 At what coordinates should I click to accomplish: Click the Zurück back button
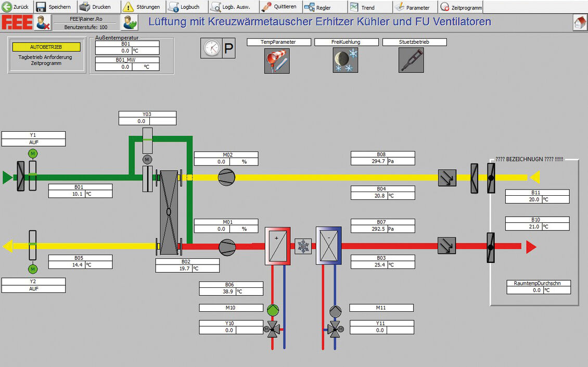pyautogui.click(x=17, y=7)
